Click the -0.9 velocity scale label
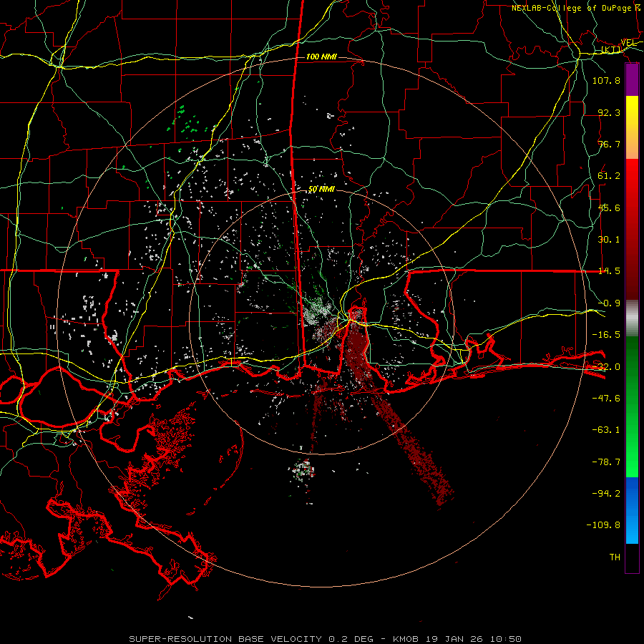The image size is (644, 644). (x=609, y=303)
